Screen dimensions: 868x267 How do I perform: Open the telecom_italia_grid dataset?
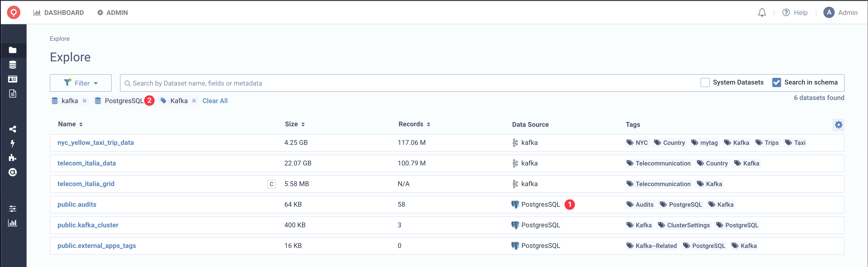point(86,183)
